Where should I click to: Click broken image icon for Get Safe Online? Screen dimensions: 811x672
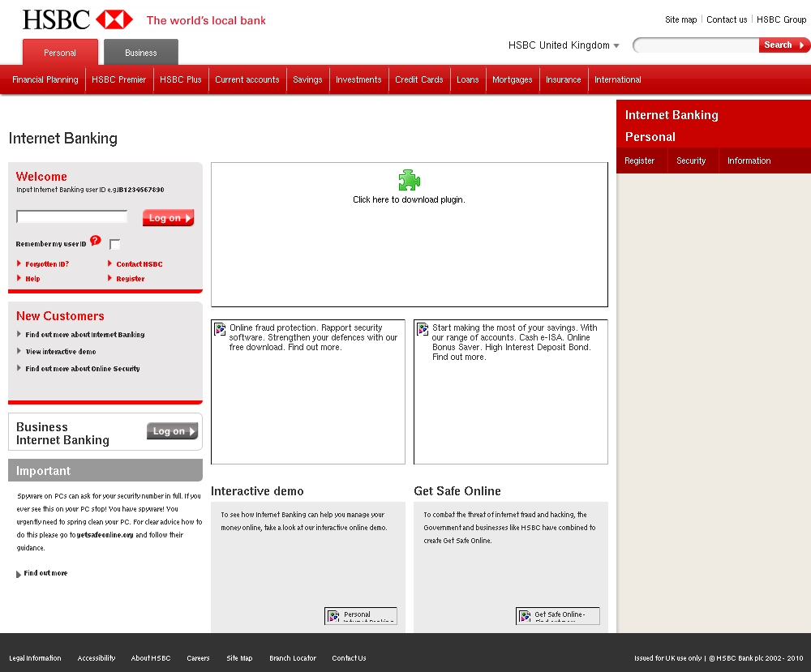pos(525,615)
